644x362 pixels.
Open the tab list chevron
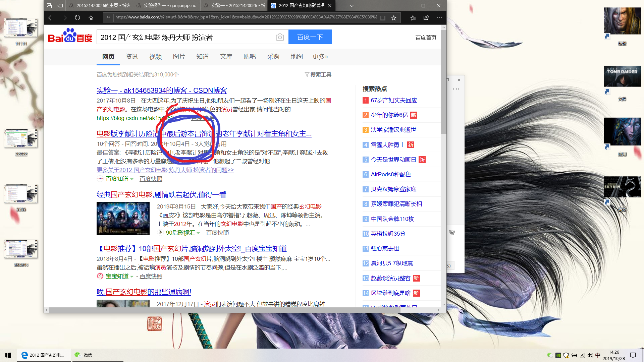(x=352, y=6)
